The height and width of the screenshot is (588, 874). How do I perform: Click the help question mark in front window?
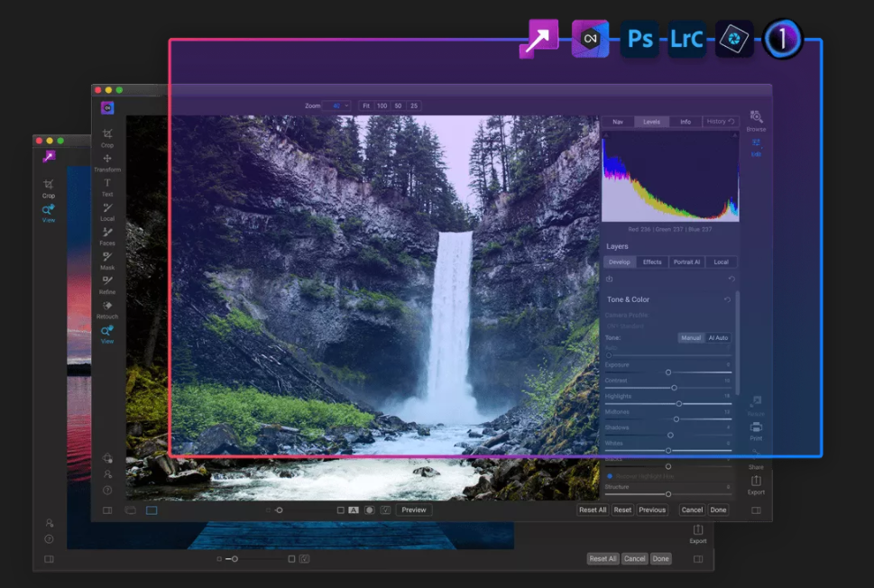point(107,491)
